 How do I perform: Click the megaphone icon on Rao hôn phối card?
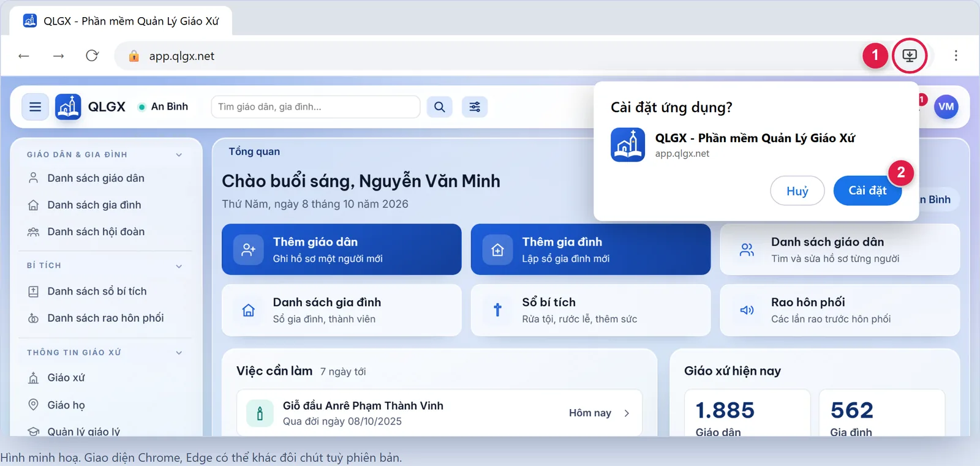pyautogui.click(x=747, y=310)
